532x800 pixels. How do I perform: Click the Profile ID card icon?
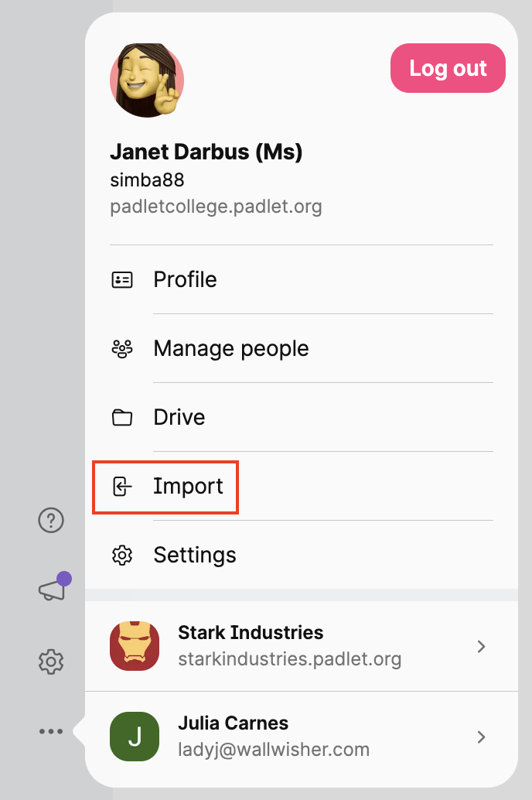tap(122, 279)
